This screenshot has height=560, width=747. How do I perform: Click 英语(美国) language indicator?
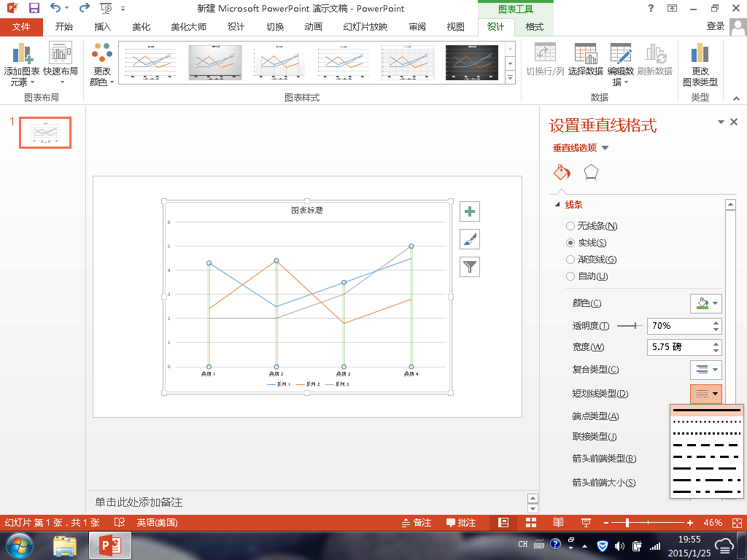click(158, 522)
